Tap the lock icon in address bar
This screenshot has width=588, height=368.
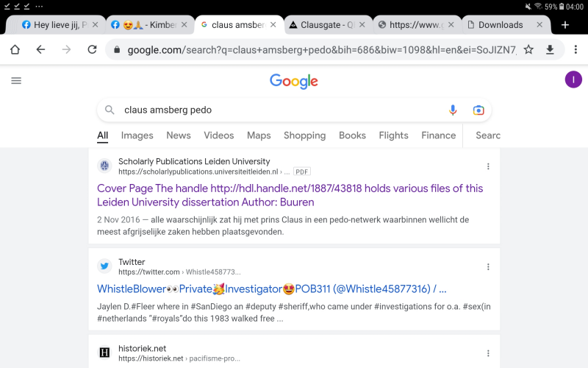click(117, 49)
